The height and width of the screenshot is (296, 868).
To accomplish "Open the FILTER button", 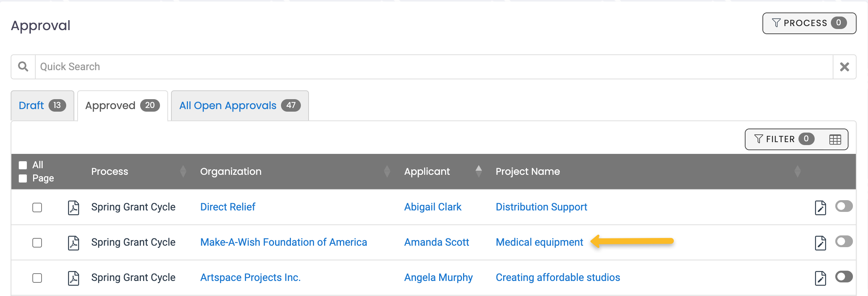I will 784,139.
